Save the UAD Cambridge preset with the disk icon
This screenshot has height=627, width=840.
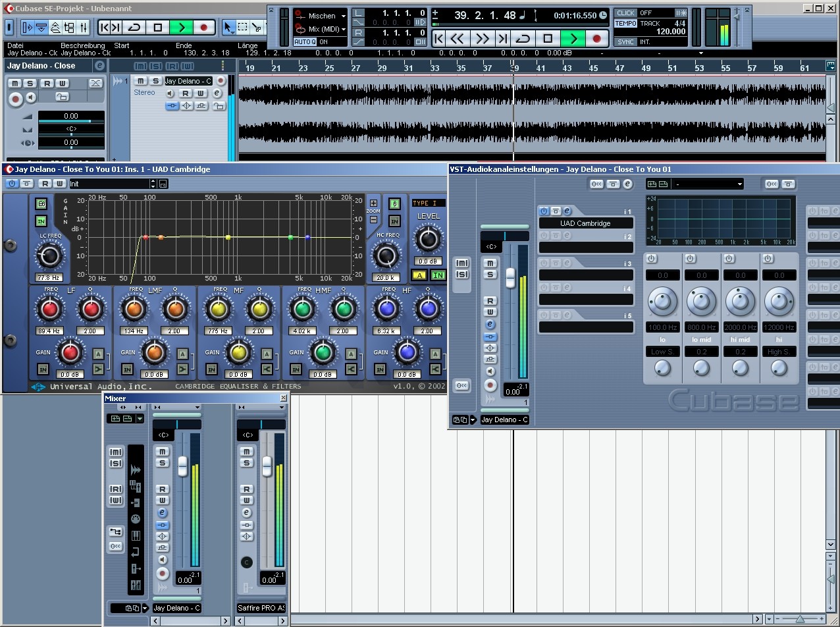pos(163,184)
